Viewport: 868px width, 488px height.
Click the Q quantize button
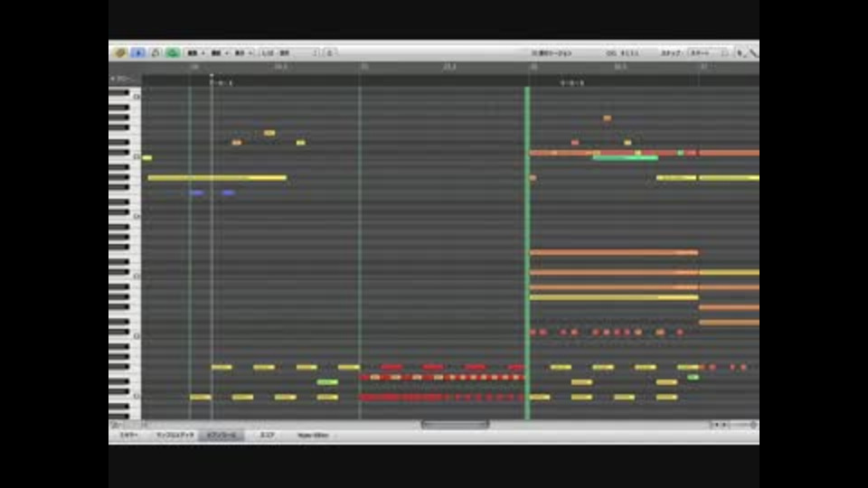(330, 53)
